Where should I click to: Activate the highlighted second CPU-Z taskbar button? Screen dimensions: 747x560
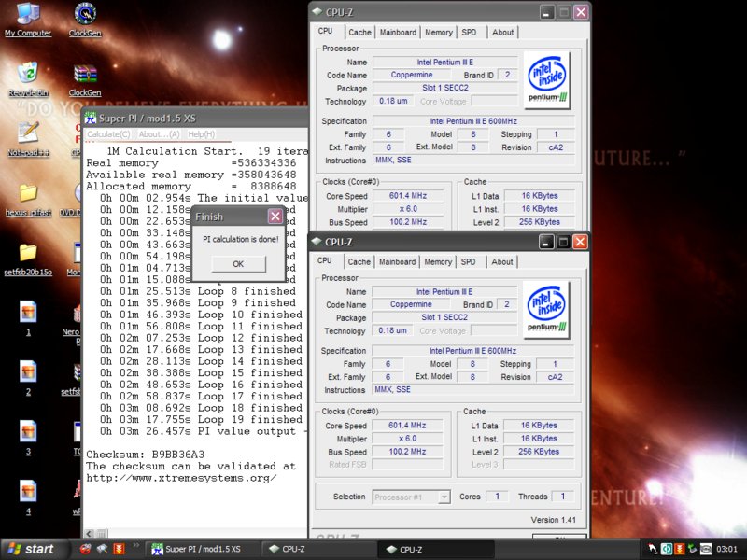tap(435, 549)
